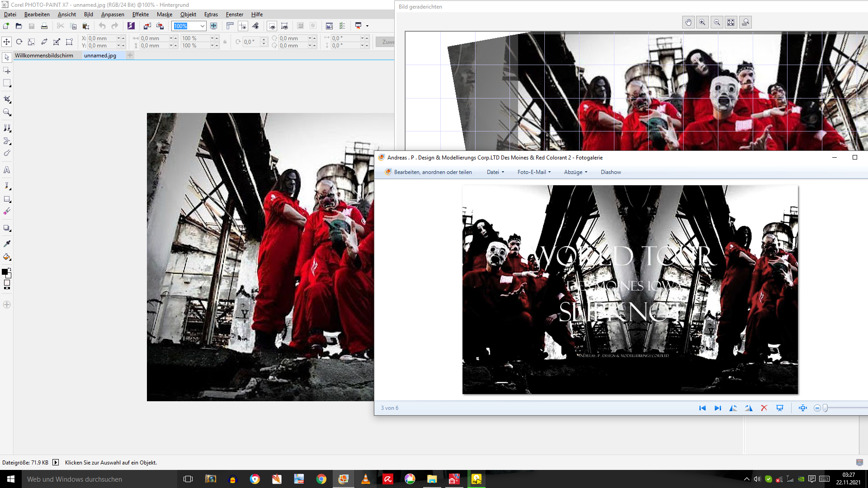Viewport: 868px width, 488px height.
Task: Click the Open file folder icon in the toolbar
Action: (19, 26)
